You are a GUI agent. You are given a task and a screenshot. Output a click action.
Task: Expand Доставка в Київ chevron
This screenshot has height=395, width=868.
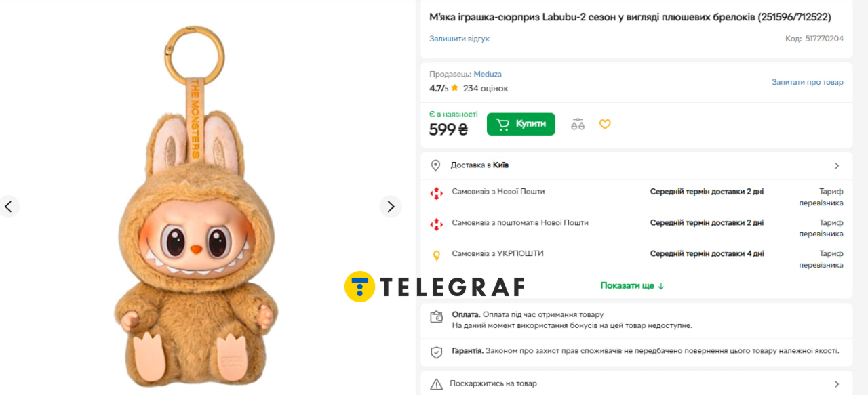coord(837,166)
